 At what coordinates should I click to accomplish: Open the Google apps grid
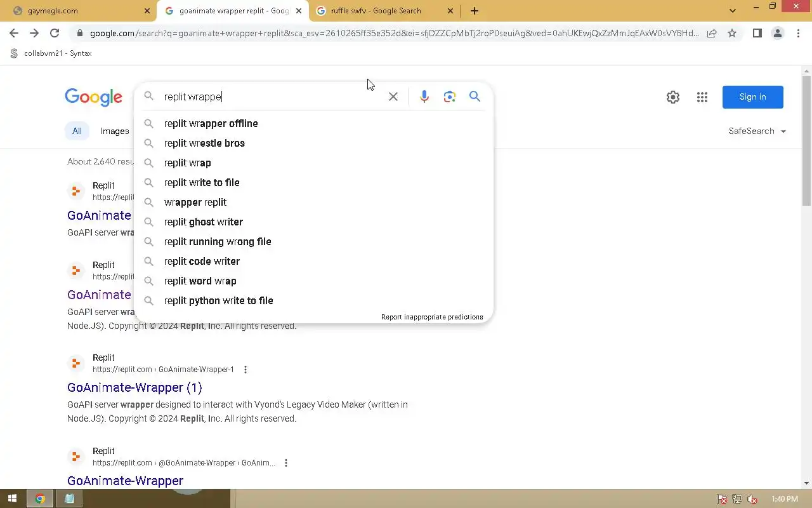[702, 97]
